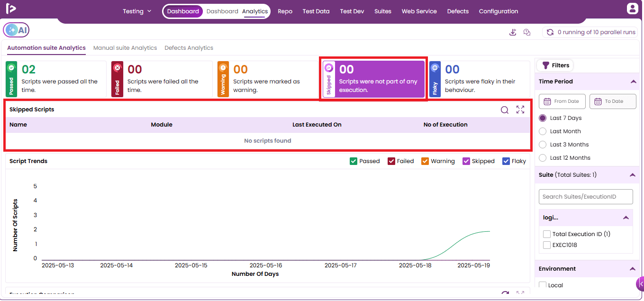Click the Failed card cross icon
The width and height of the screenshot is (644, 301).
pyautogui.click(x=117, y=68)
